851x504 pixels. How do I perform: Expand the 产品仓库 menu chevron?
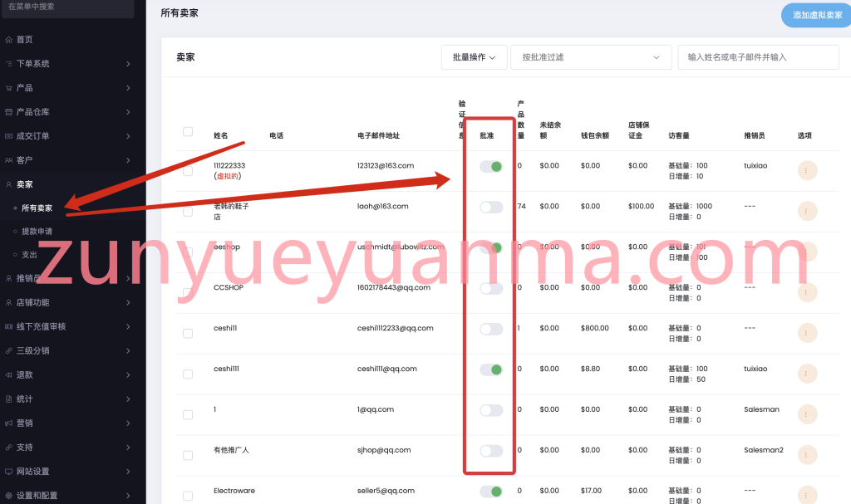(x=128, y=112)
